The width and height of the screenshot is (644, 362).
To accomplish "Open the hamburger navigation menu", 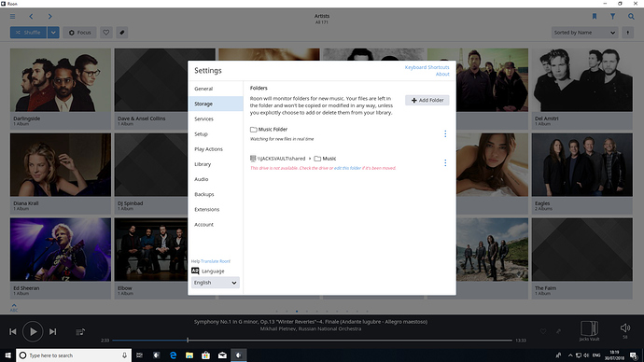I will pos(13,17).
